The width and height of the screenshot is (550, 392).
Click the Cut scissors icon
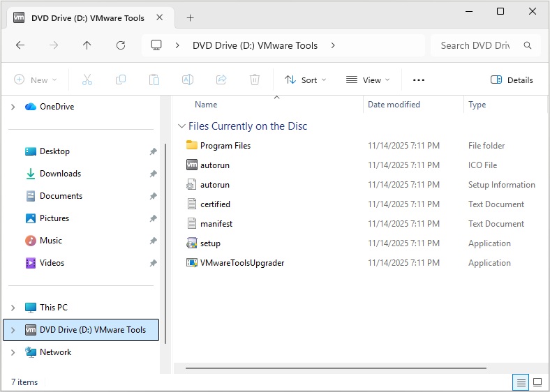pos(87,80)
